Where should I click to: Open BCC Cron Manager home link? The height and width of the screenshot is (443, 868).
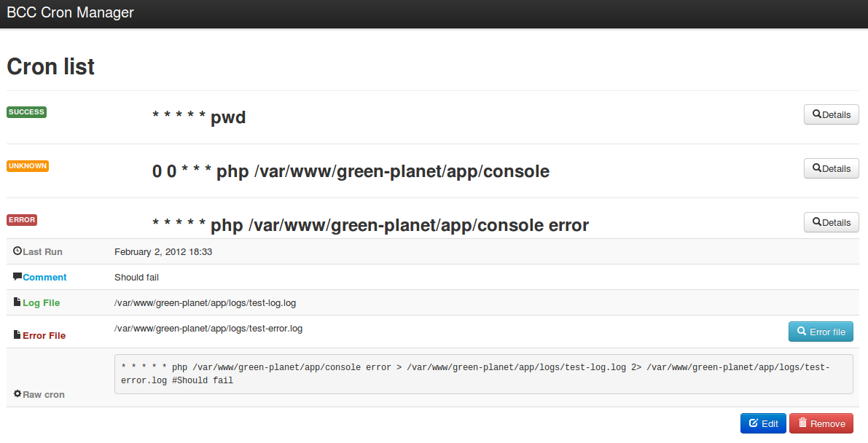70,12
